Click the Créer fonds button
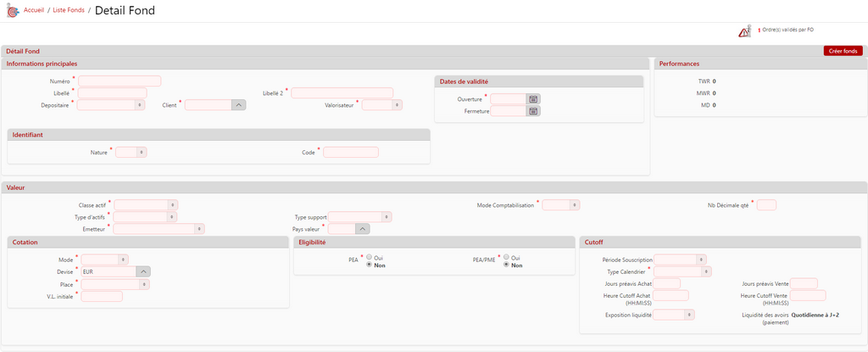 tap(843, 51)
